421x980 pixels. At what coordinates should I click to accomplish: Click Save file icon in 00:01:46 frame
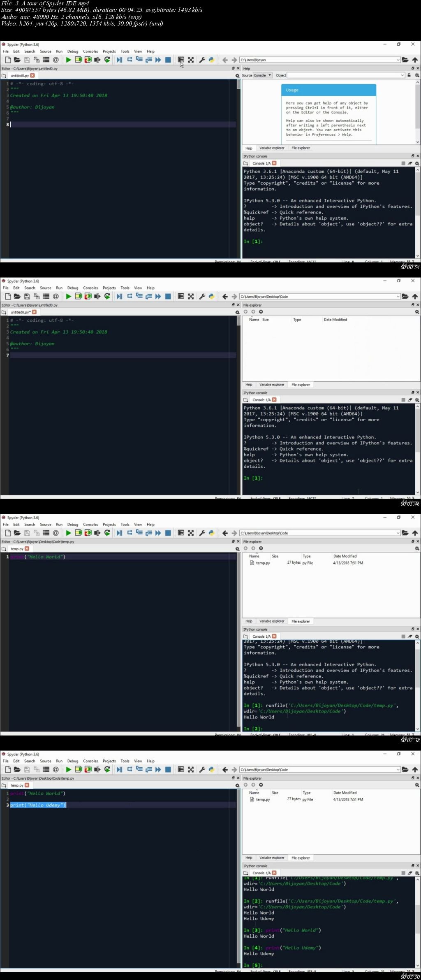click(27, 296)
